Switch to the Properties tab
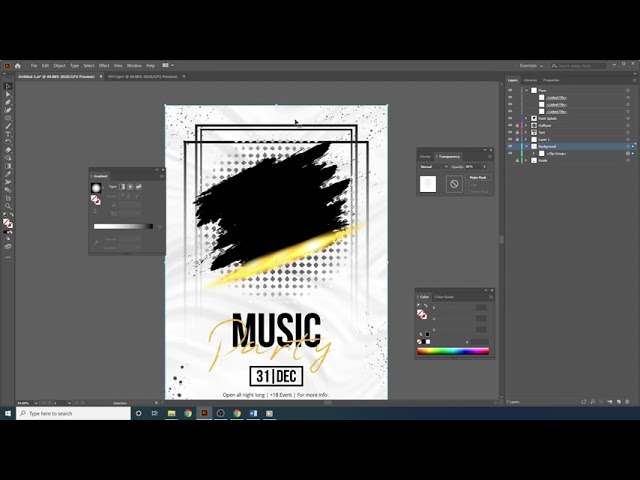640x480 pixels. coord(551,80)
